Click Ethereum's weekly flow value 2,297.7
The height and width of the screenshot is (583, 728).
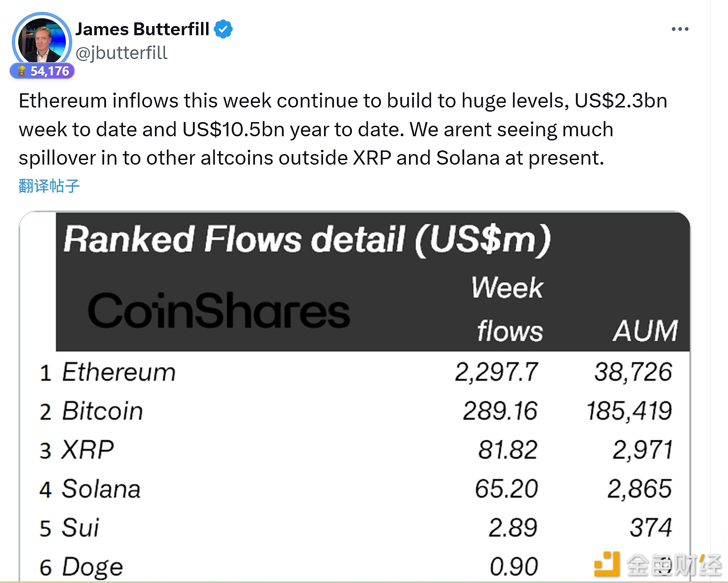coord(496,372)
